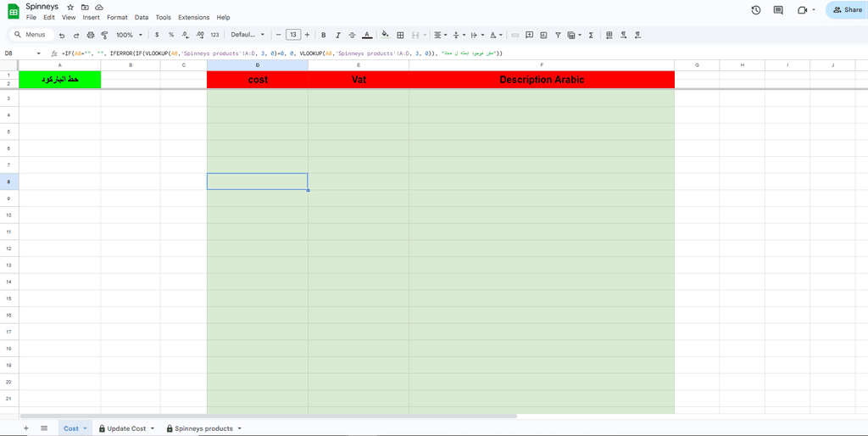Click the Share button
The width and height of the screenshot is (868, 436).
coord(847,10)
